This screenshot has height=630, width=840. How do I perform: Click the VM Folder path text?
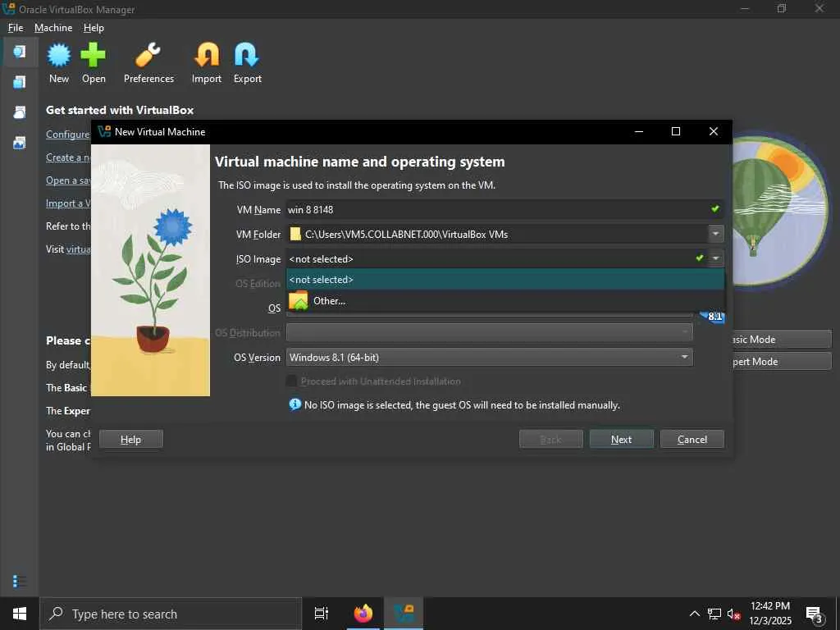(407, 235)
